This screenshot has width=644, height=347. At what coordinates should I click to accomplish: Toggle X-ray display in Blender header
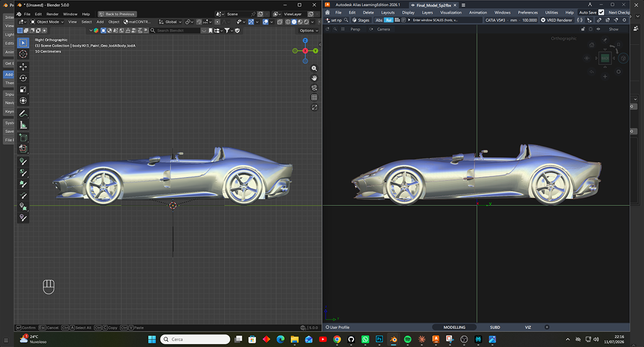(281, 22)
